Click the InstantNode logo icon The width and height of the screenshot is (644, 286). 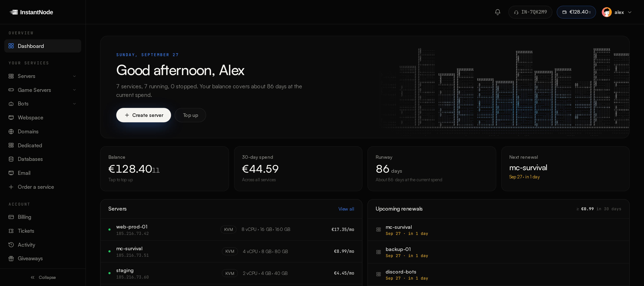click(13, 12)
